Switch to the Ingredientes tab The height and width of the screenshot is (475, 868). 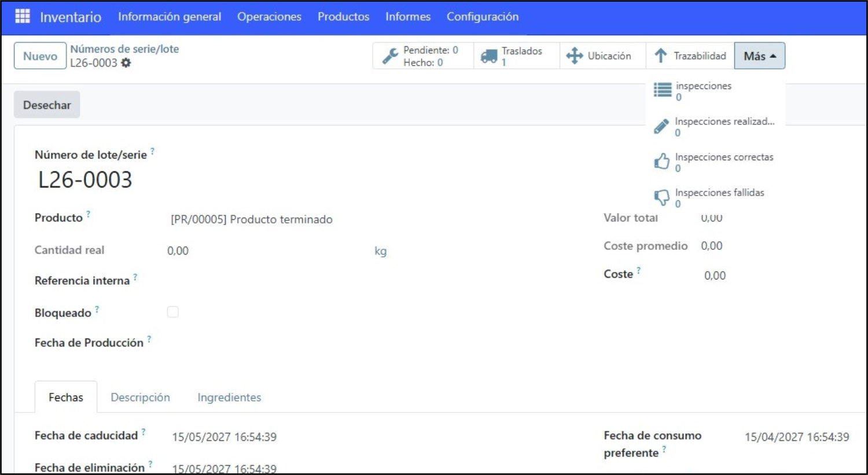pyautogui.click(x=229, y=397)
